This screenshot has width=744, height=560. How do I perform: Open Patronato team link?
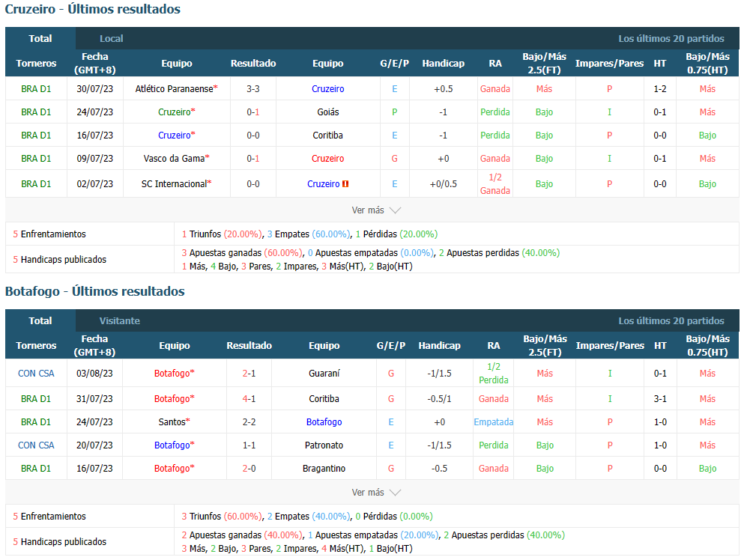324,445
